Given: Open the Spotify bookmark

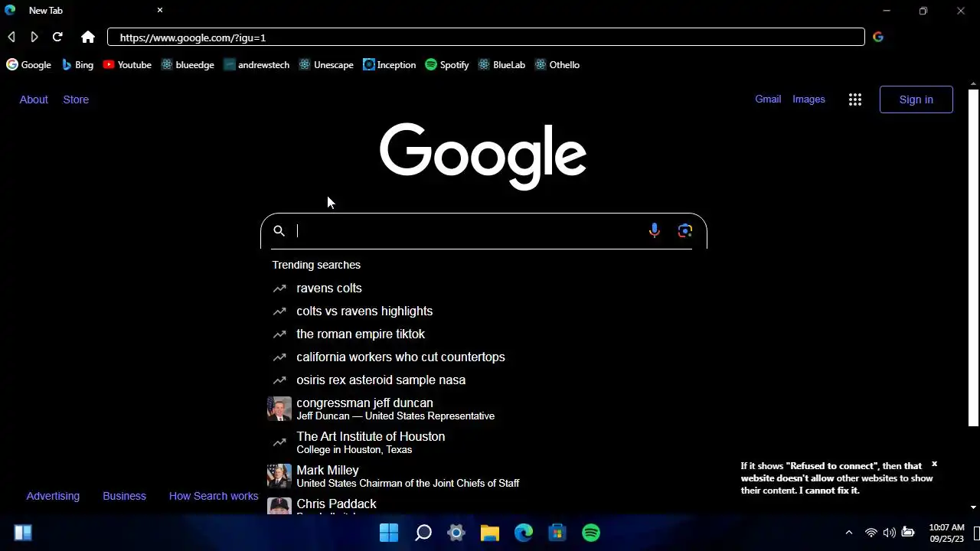Looking at the screenshot, I should 447,65.
